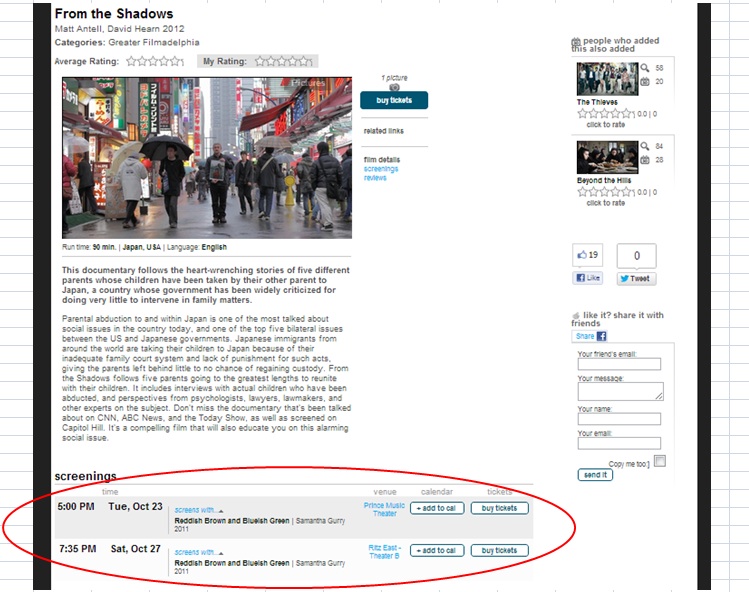The image size is (749, 592).
Task: Click the thumbs-up count showing 19
Action: 588,255
